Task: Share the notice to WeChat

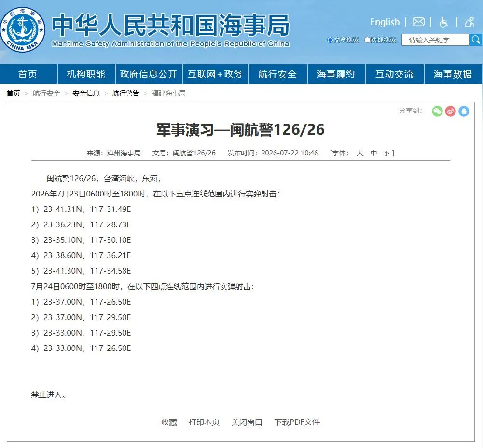Action: (x=437, y=111)
